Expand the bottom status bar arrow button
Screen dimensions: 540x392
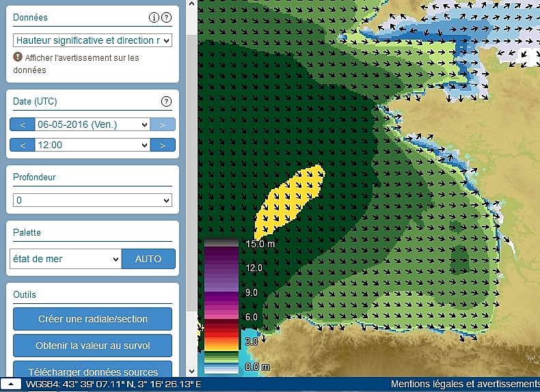point(11,384)
